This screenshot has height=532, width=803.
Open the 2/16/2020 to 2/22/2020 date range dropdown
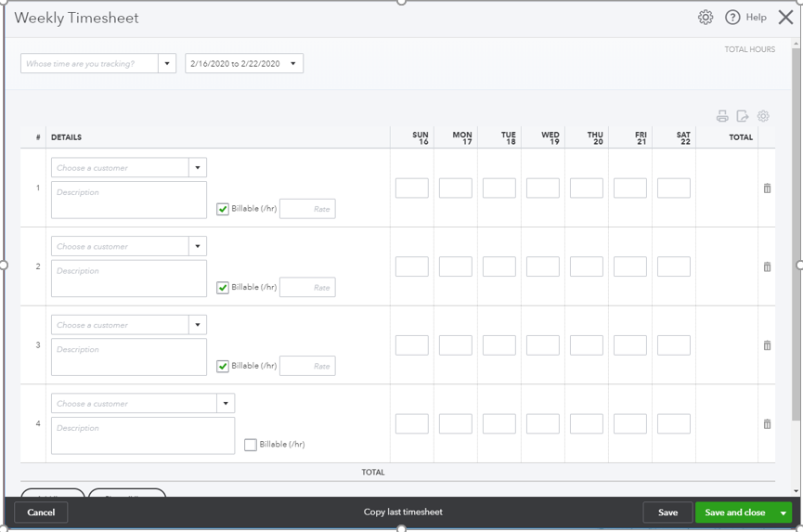pyautogui.click(x=244, y=63)
